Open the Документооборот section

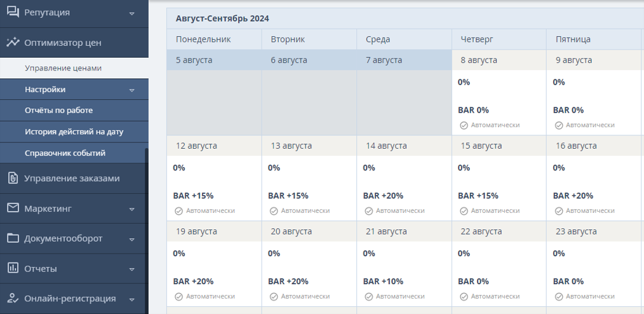coord(74,238)
